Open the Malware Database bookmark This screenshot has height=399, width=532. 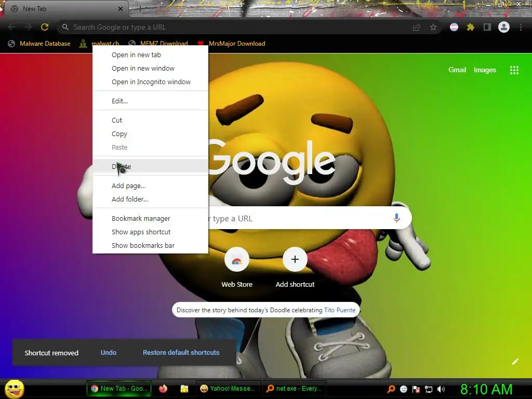click(39, 44)
